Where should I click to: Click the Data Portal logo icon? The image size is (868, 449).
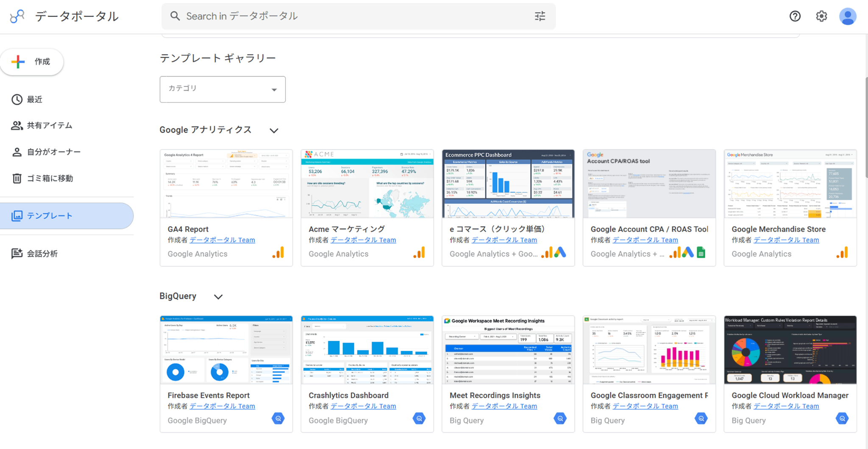pos(17,16)
